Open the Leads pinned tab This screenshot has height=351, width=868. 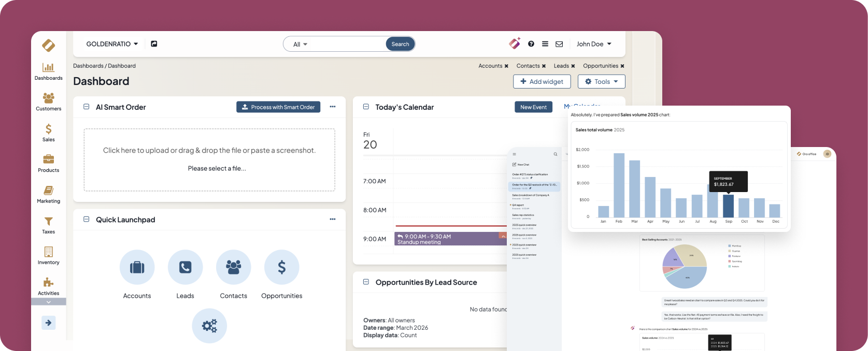click(x=561, y=66)
